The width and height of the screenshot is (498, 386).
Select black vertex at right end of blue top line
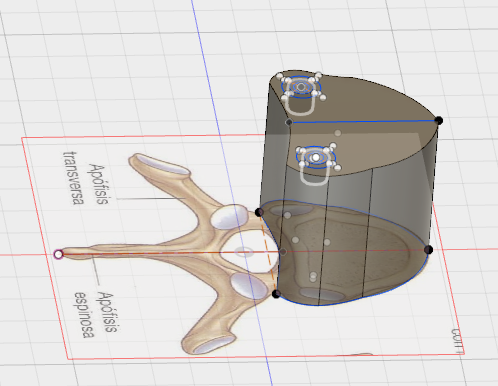click(439, 121)
